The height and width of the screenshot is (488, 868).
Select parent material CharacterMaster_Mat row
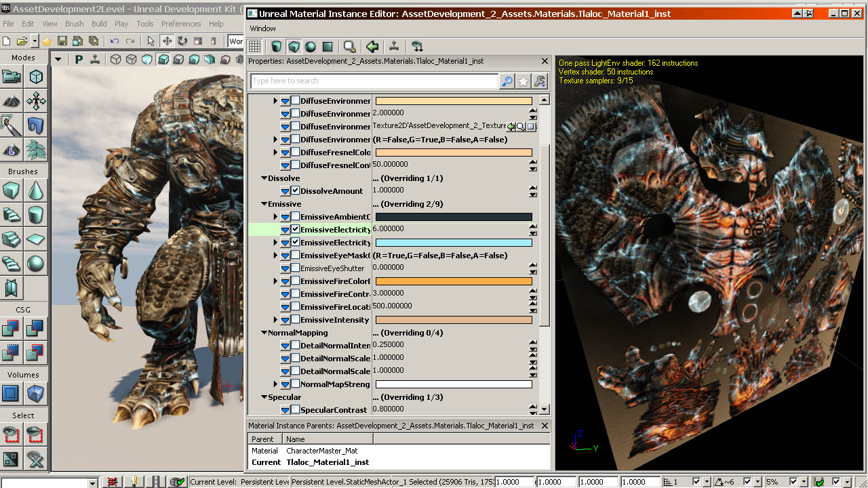(399, 451)
